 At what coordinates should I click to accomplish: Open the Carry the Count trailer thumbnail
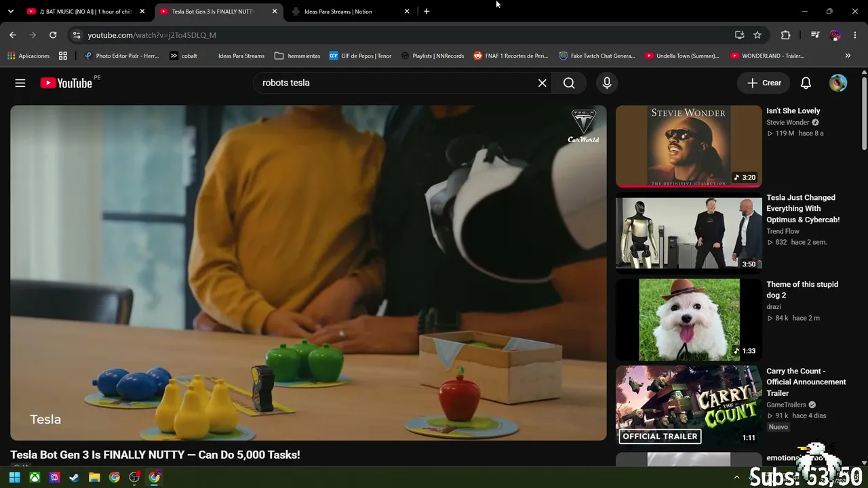pos(689,405)
